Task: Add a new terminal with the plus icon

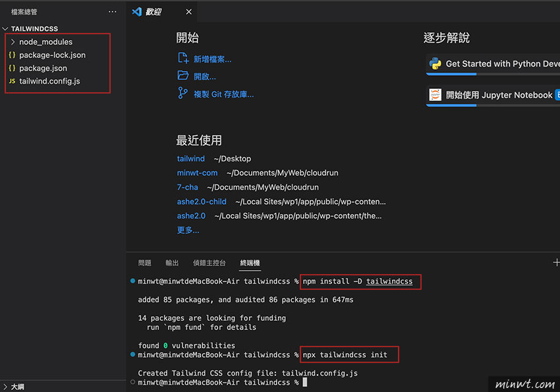Action: [556, 262]
